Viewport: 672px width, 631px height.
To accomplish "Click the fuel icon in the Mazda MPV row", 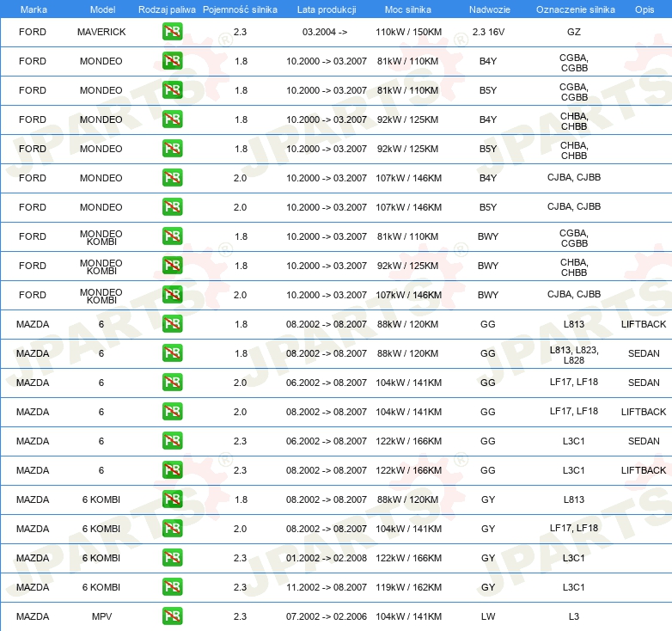I will pyautogui.click(x=172, y=616).
